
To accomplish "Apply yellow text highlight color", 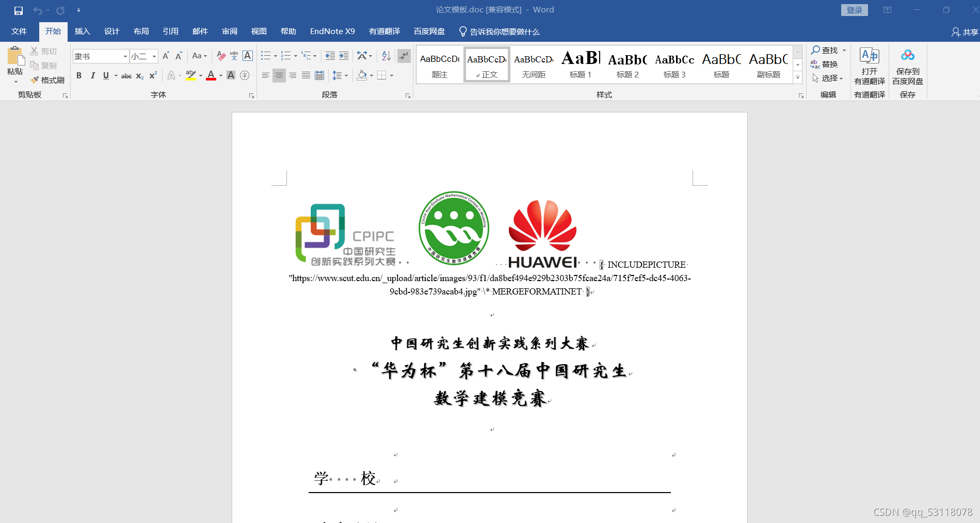I will click(x=191, y=76).
